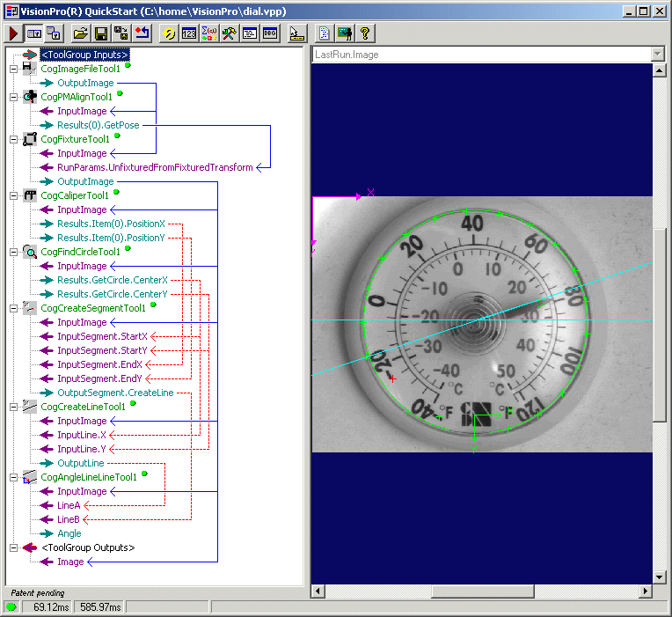Click the image vertical scrollbar up arrow
Viewport: 672px width, 617px height.
pos(659,70)
